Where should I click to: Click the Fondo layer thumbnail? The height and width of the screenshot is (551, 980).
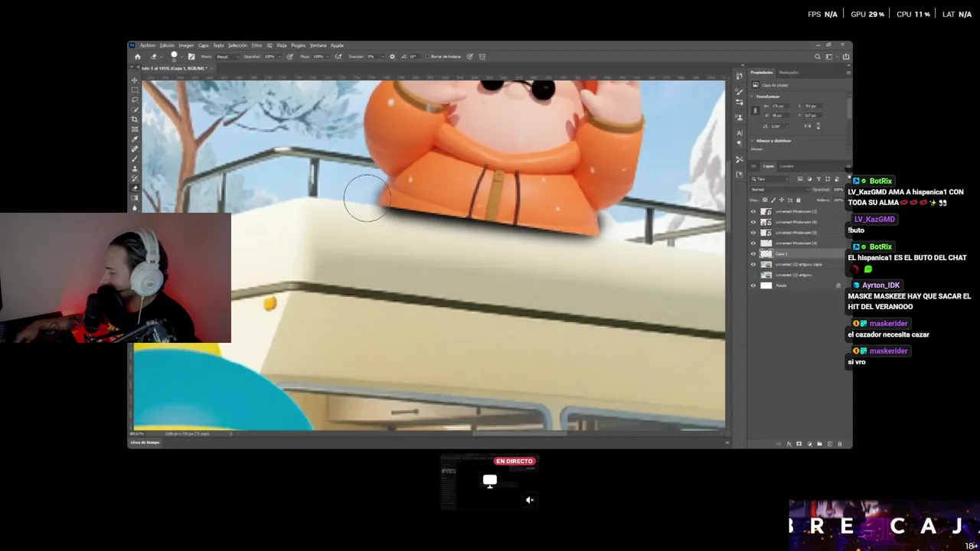click(766, 285)
